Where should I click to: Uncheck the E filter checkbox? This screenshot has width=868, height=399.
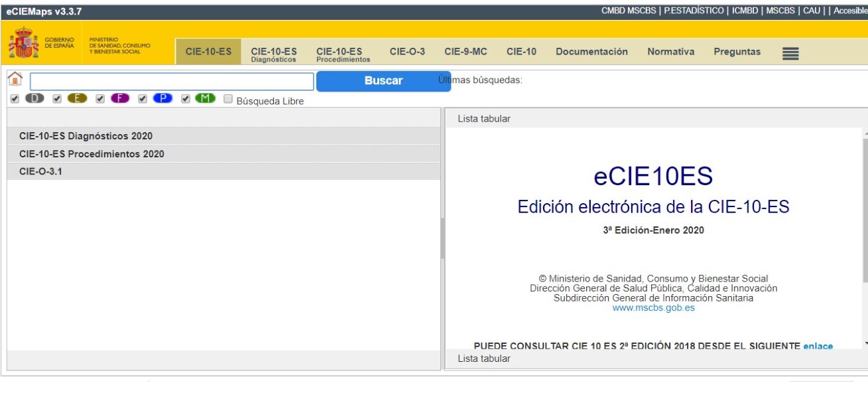point(58,99)
